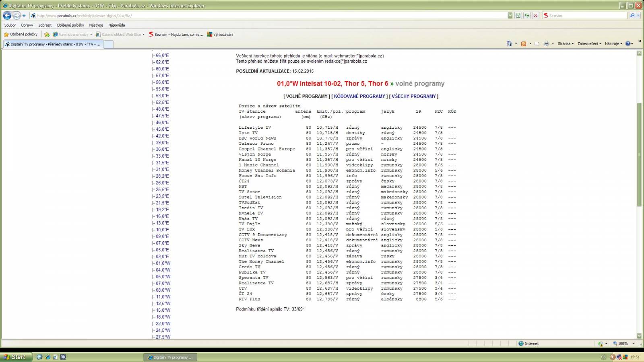Open the recent pages dropdown beside Forward
The height and width of the screenshot is (362, 644).
[x=24, y=16]
